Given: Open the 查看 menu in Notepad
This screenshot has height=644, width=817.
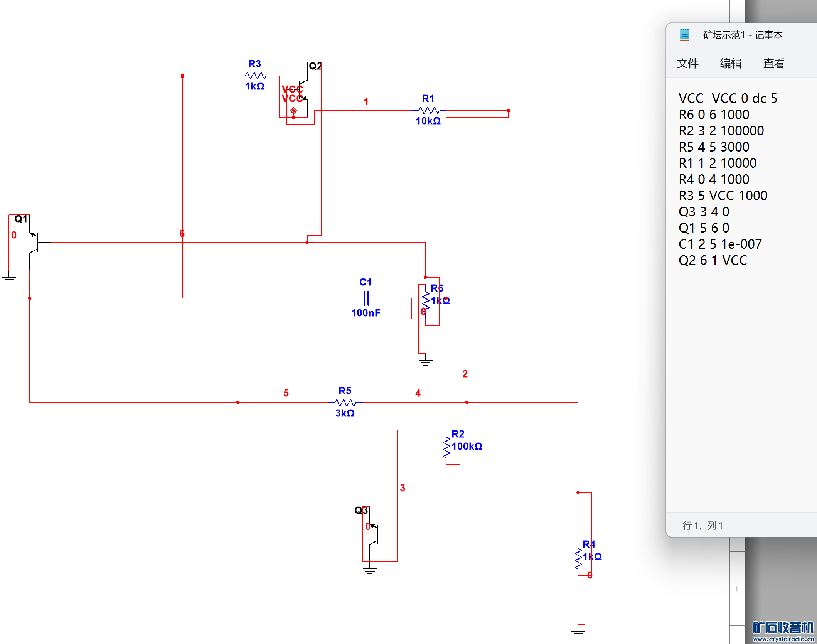Looking at the screenshot, I should pos(774,63).
